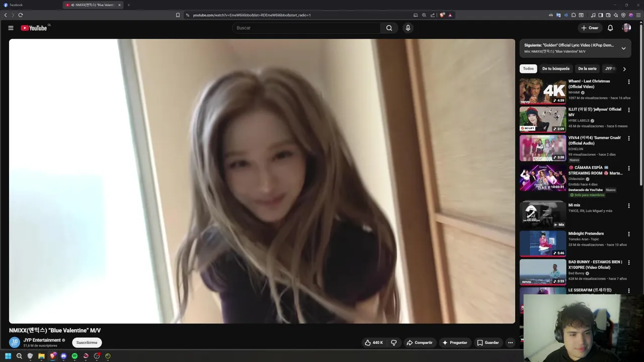644x362 pixels.
Task: Open options menu for Mi mix
Action: click(x=628, y=206)
